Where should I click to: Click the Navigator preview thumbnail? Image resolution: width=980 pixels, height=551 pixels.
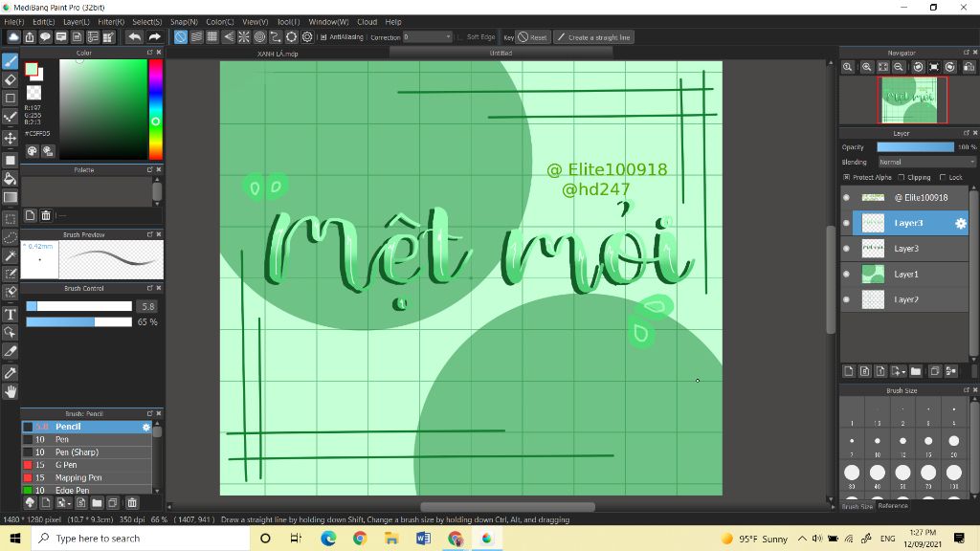912,99
